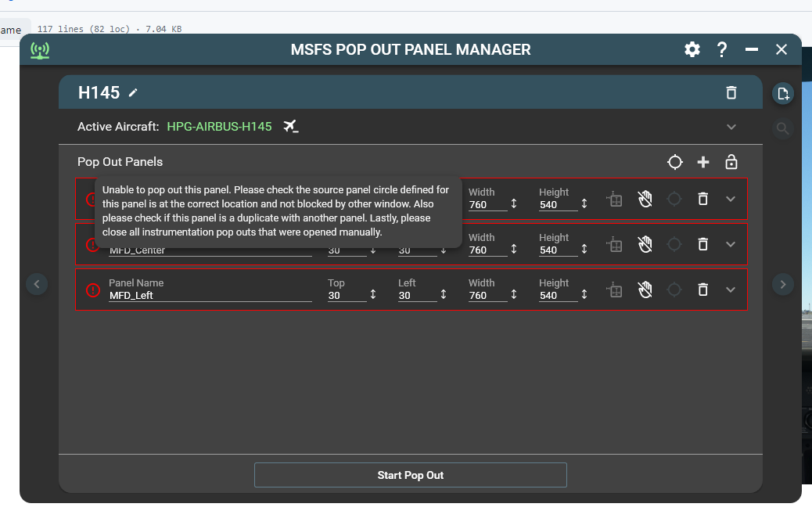Viewport: 812px width, 518px height.
Task: Open the Active Aircraft dropdown
Action: pyautogui.click(x=731, y=127)
